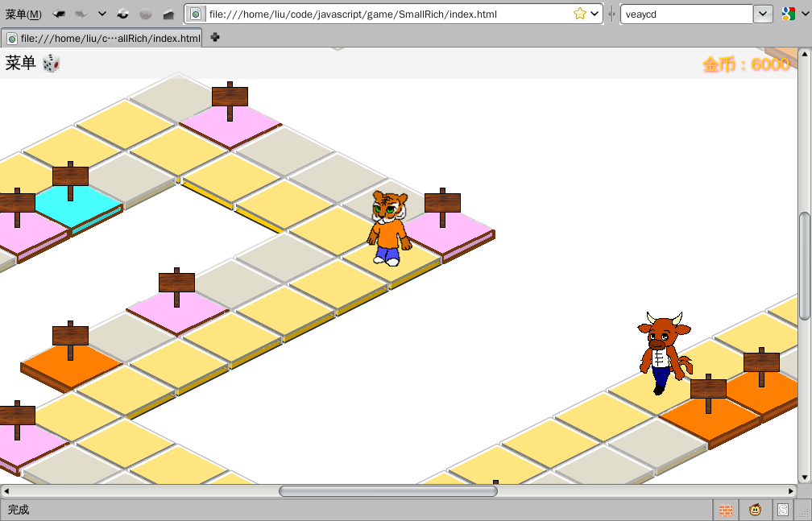
Task: Open the in-game 菜单 menu
Action: pyautogui.click(x=21, y=63)
